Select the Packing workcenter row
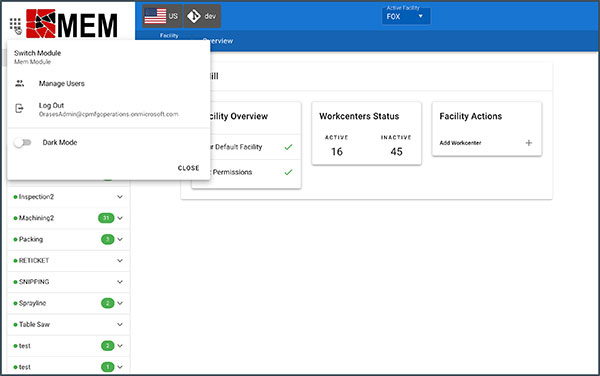 [69, 239]
